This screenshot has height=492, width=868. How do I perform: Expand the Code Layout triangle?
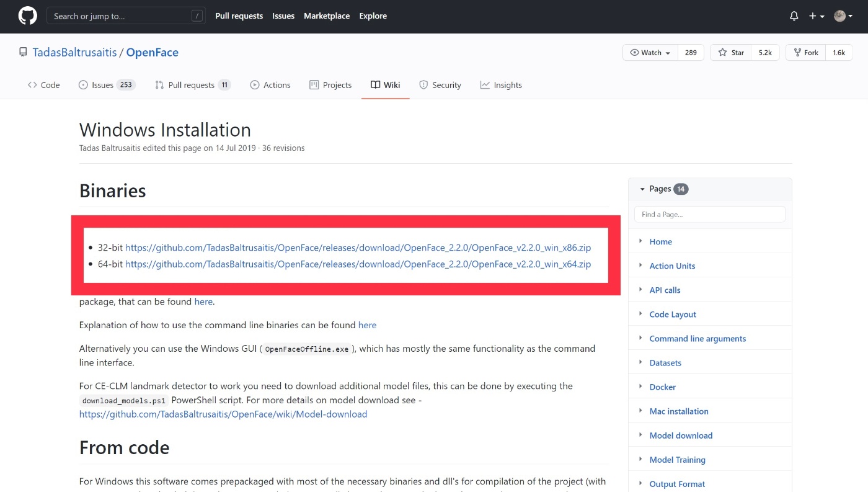pyautogui.click(x=640, y=313)
